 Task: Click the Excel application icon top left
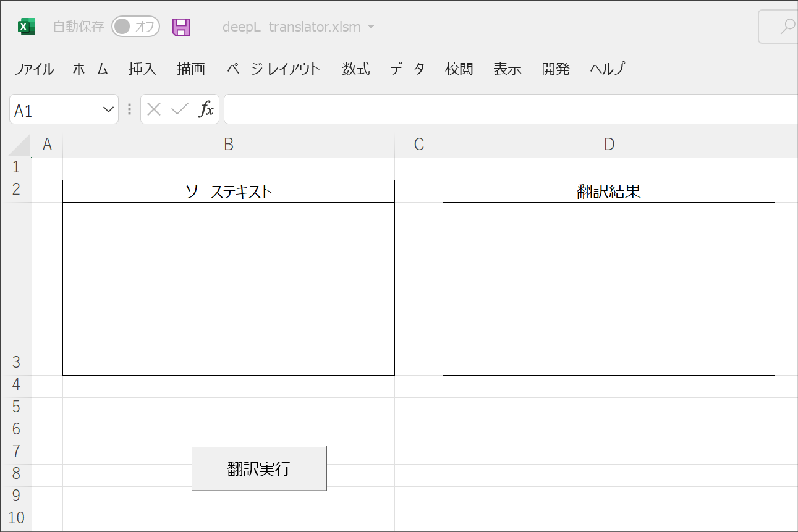click(x=25, y=26)
